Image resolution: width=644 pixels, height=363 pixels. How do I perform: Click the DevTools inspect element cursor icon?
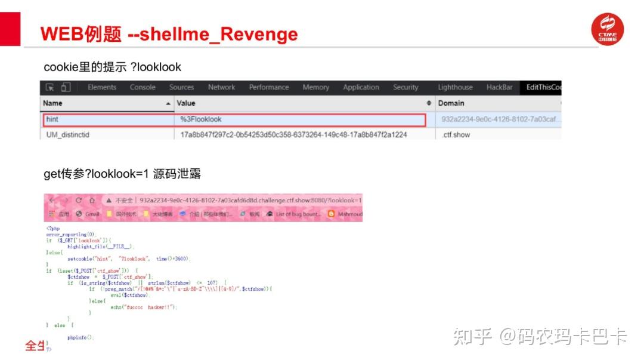click(49, 87)
